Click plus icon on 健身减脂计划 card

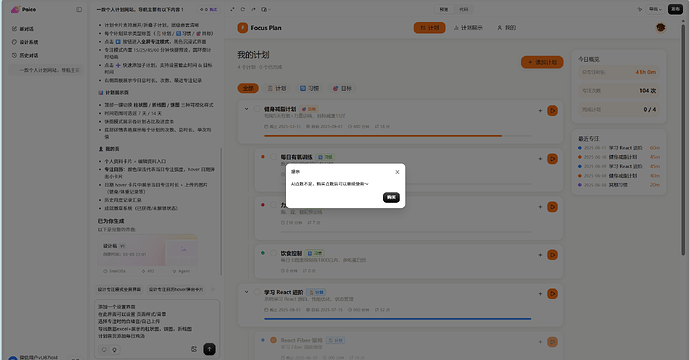[540, 111]
